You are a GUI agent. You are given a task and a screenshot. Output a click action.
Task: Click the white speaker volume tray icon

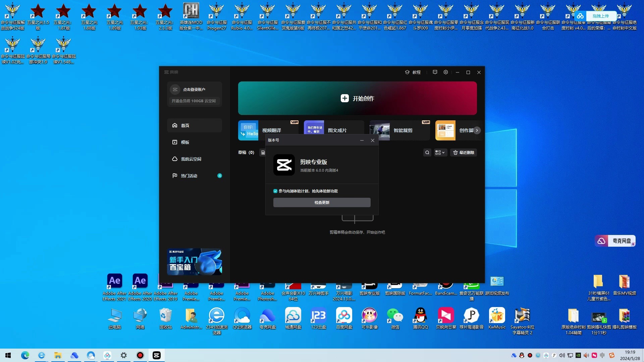click(562, 355)
